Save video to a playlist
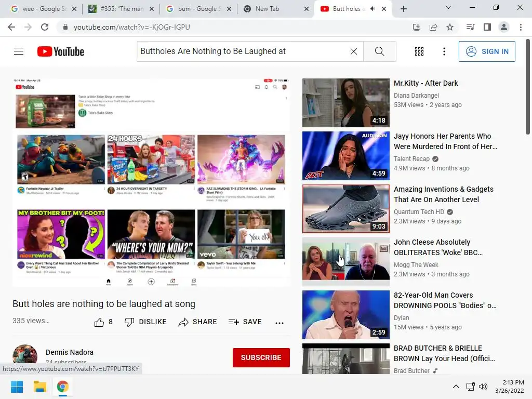Screen dimensions: 532x399 245,322
